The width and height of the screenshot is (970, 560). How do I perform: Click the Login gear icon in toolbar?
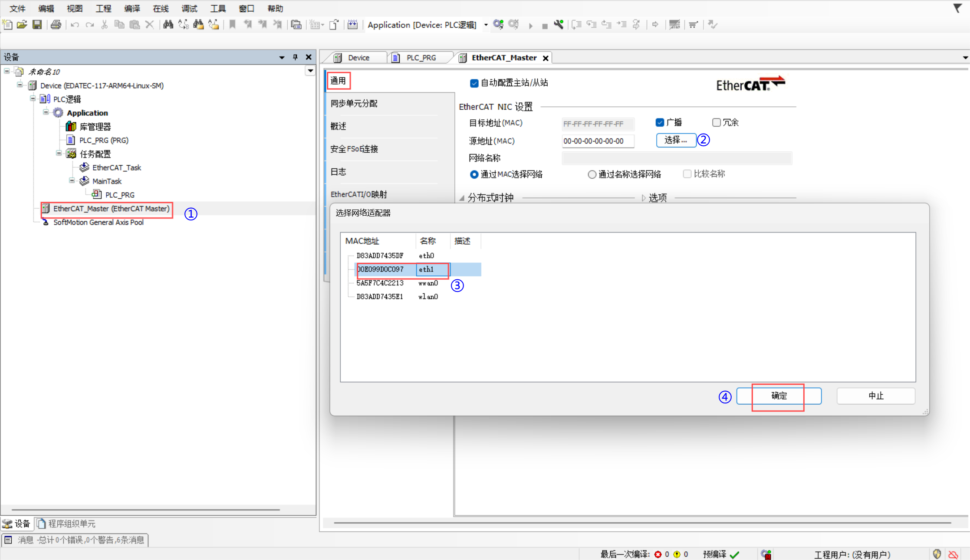pyautogui.click(x=498, y=25)
